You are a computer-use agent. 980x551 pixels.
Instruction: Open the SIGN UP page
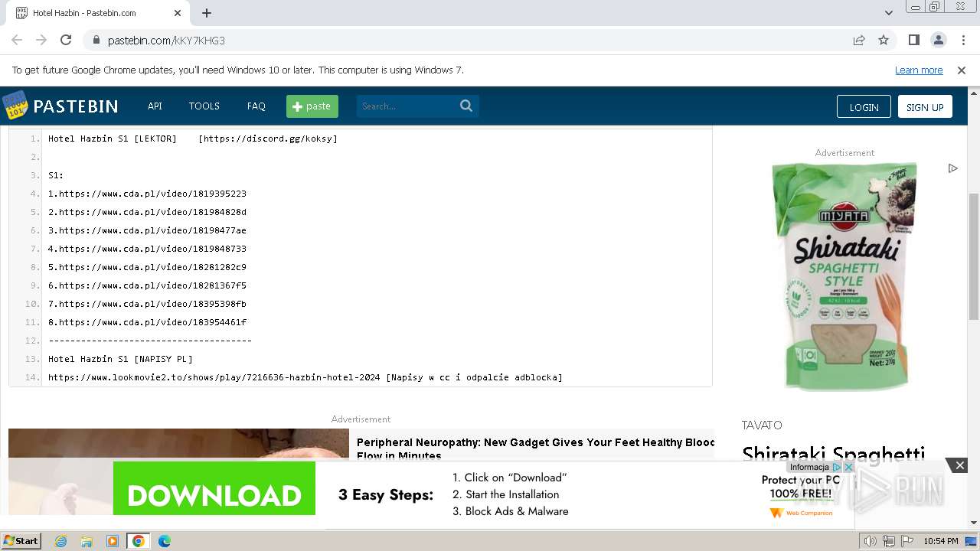point(925,106)
